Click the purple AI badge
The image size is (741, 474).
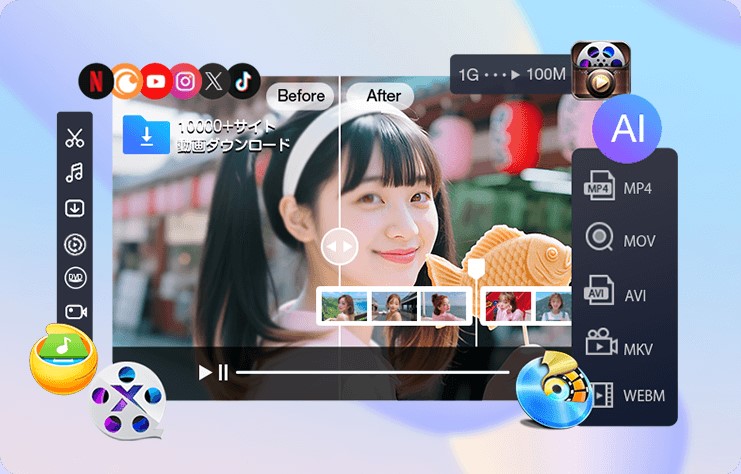[627, 129]
